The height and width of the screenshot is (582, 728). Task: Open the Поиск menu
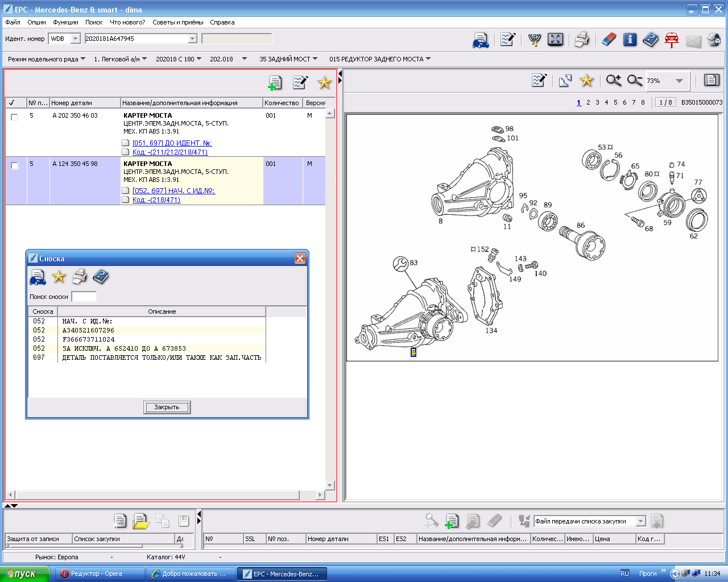coord(94,22)
